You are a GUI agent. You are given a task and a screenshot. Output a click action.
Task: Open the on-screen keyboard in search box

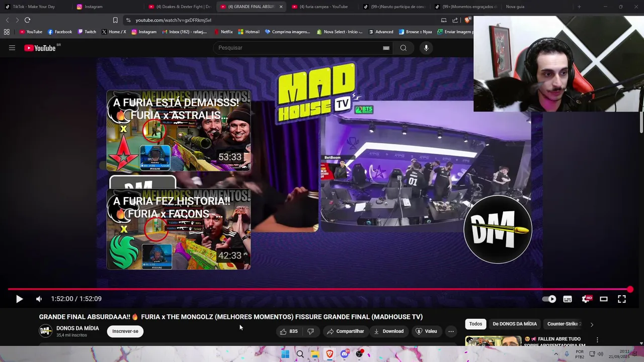(x=386, y=48)
